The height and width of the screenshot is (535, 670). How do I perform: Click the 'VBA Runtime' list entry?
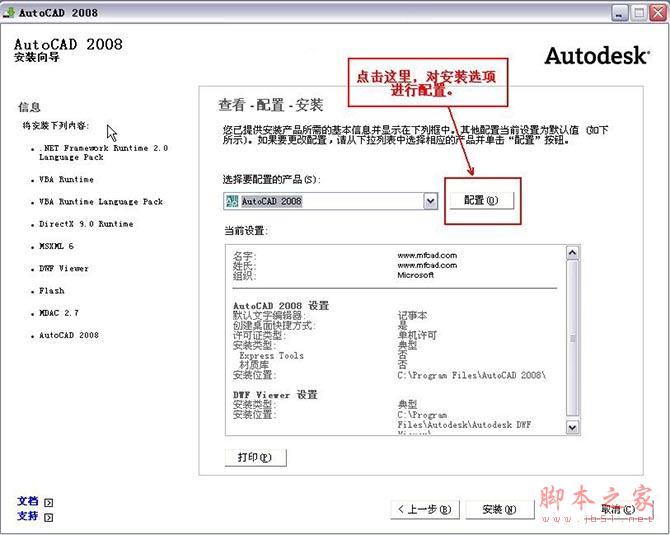click(x=66, y=179)
